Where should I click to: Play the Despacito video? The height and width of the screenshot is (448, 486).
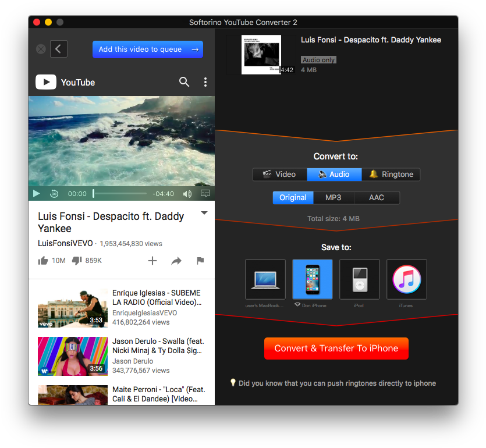pyautogui.click(x=36, y=193)
